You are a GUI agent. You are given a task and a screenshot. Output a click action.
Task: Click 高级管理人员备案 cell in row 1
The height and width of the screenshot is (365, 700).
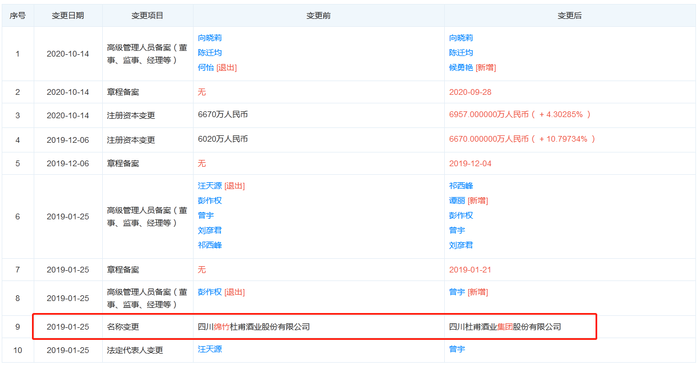147,54
